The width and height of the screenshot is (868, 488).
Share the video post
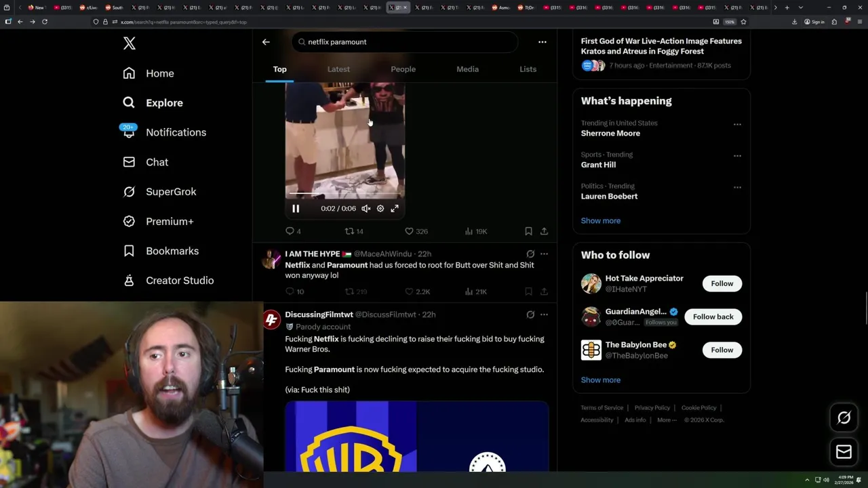[x=544, y=231]
